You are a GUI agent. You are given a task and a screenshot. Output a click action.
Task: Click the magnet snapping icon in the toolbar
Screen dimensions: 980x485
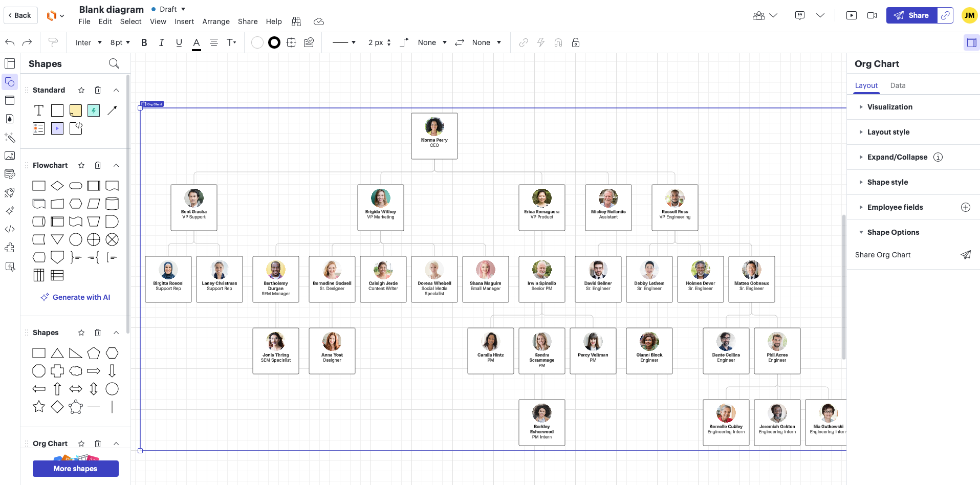(x=558, y=42)
